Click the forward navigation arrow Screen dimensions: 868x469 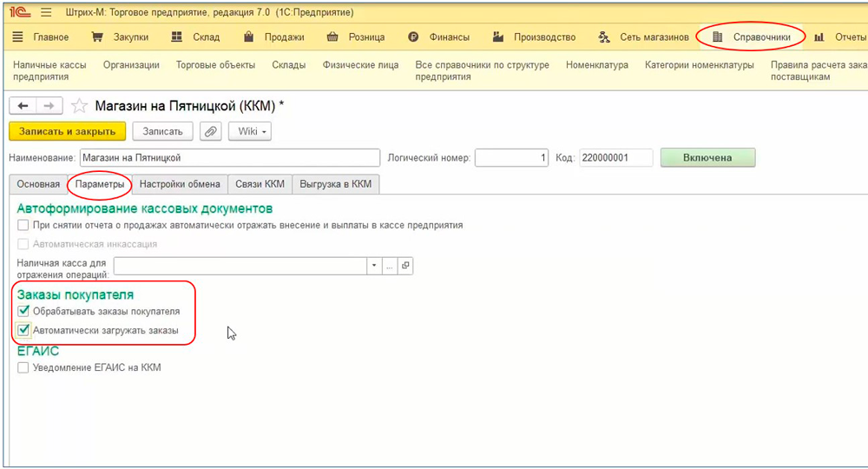(49, 106)
